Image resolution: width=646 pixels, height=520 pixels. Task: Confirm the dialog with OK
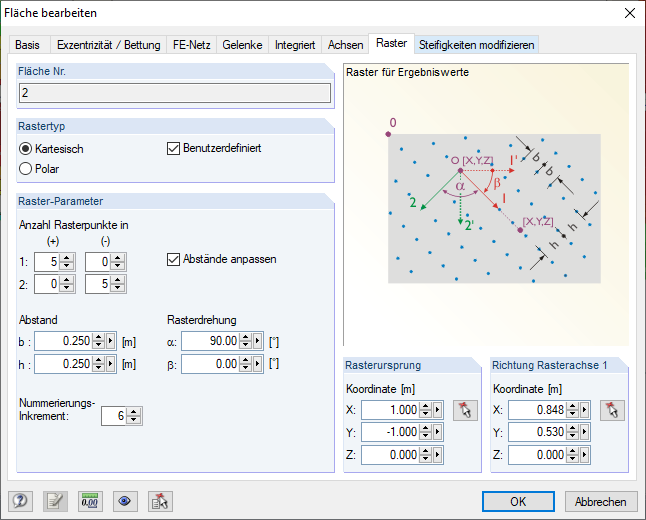[x=518, y=501]
